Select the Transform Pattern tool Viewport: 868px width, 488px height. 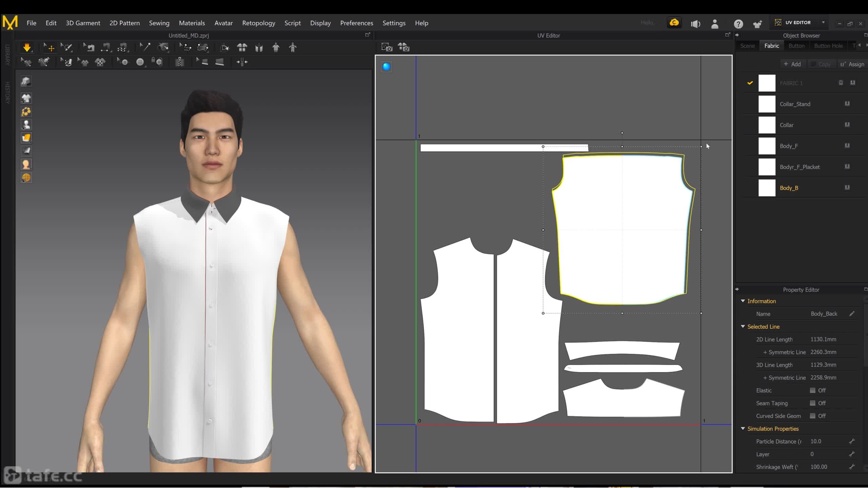point(50,47)
